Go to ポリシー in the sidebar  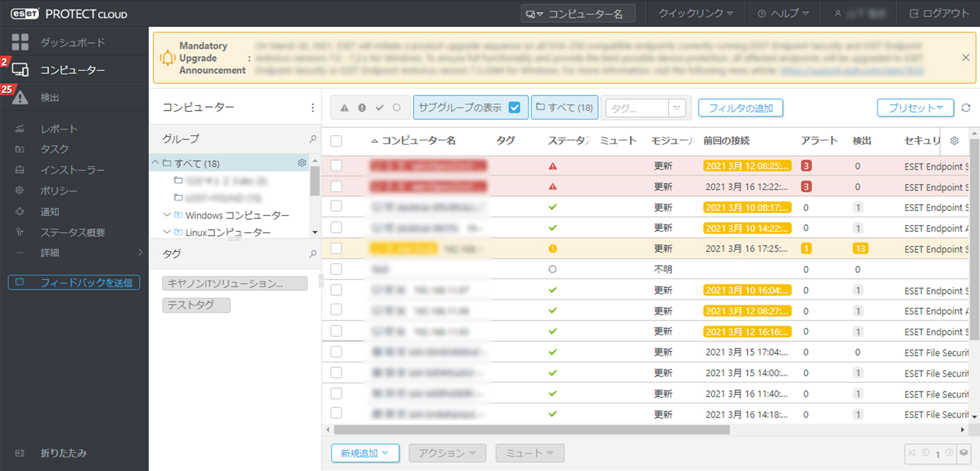[x=59, y=191]
